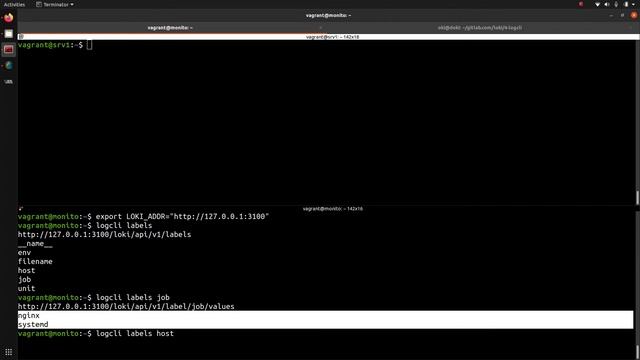This screenshot has width=640, height=360.
Task: Click the label/job/values URL line
Action: 126,307
